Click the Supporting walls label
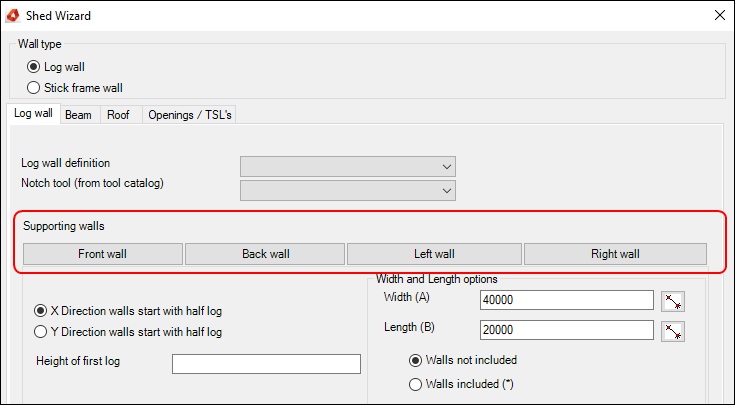735x405 pixels. 64,226
